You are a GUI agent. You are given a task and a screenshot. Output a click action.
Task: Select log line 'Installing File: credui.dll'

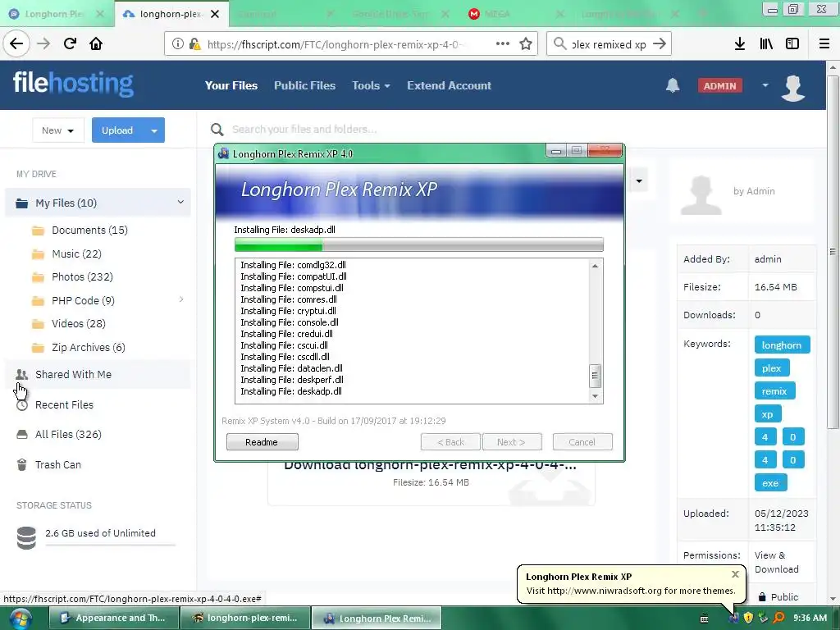(x=286, y=334)
